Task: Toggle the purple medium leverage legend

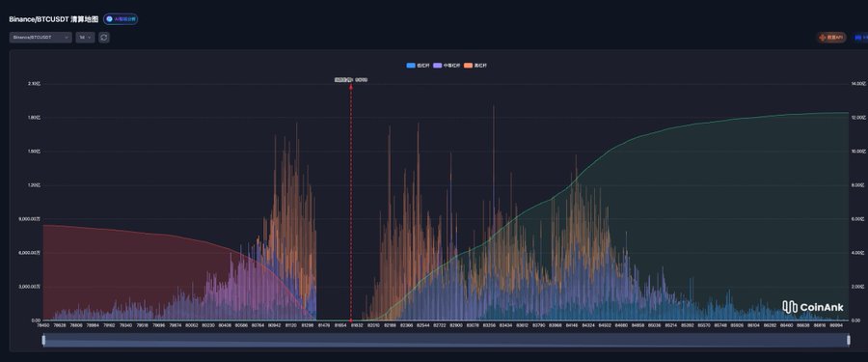Action: [448, 66]
